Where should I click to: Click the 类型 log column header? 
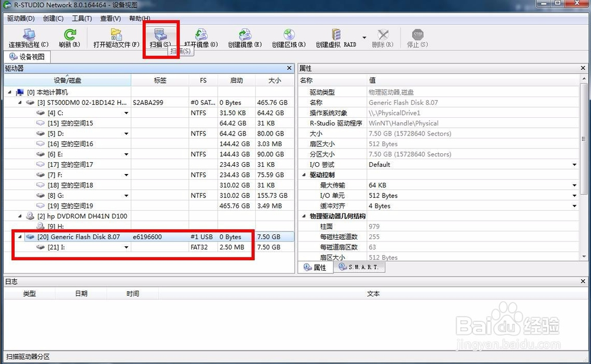(30, 294)
